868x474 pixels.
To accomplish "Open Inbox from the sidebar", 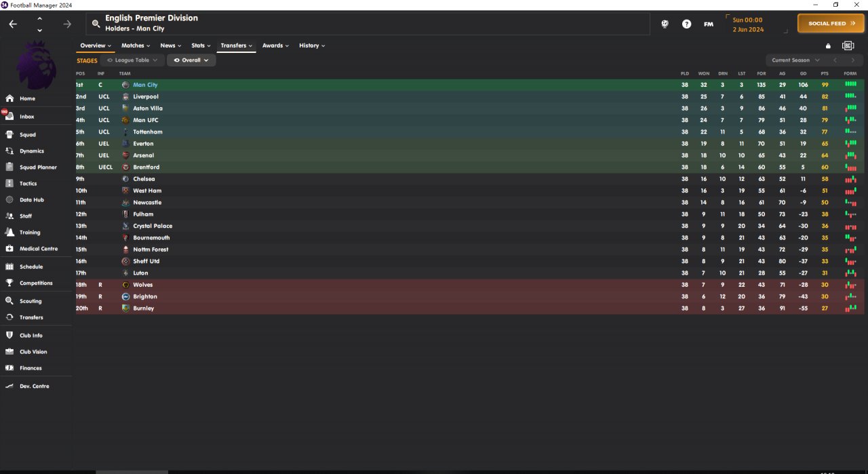I will point(27,117).
